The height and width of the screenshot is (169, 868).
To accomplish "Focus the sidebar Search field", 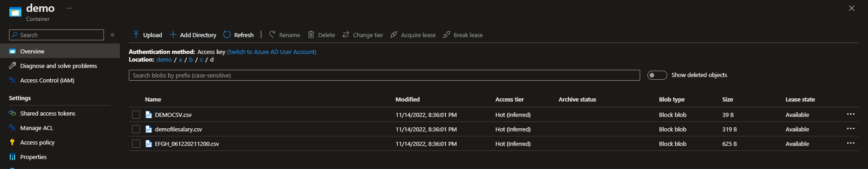I will point(57,35).
